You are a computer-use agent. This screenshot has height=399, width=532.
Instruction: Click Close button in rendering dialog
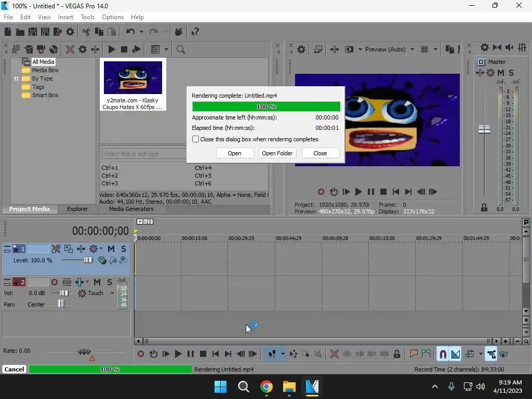(320, 153)
